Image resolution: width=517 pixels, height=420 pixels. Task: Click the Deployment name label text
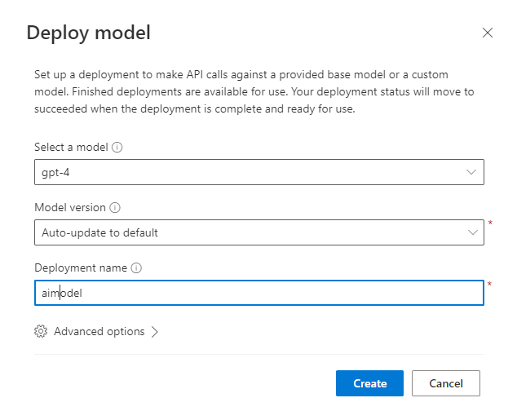[81, 268]
